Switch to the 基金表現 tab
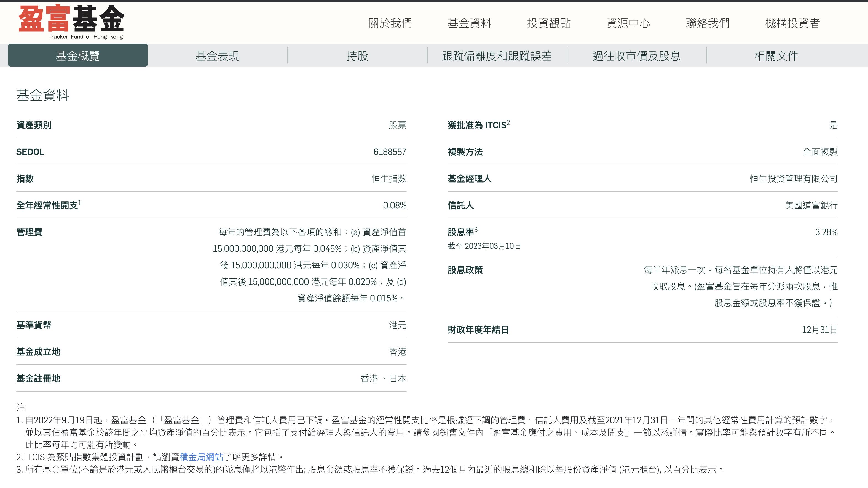This screenshot has height=488, width=868. [217, 56]
